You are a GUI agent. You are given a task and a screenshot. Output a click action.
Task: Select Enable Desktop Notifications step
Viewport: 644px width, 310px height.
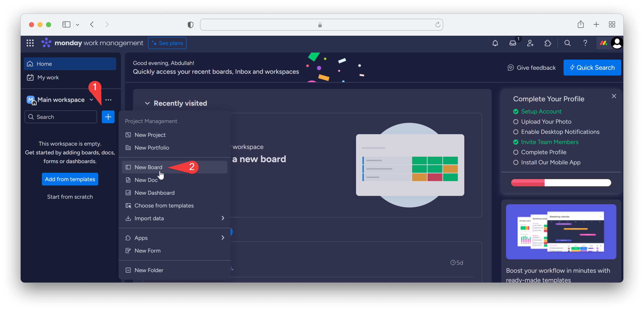(x=556, y=132)
